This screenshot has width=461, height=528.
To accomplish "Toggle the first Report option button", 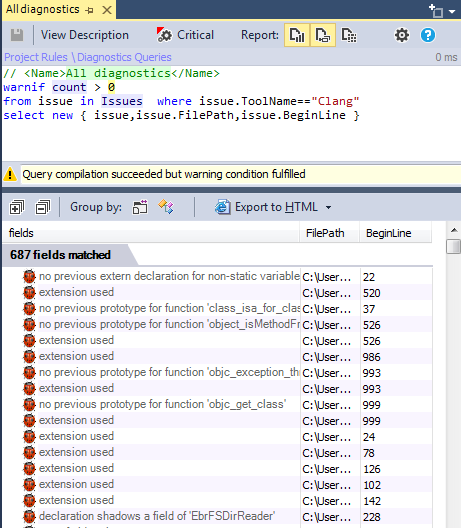I will (x=297, y=35).
